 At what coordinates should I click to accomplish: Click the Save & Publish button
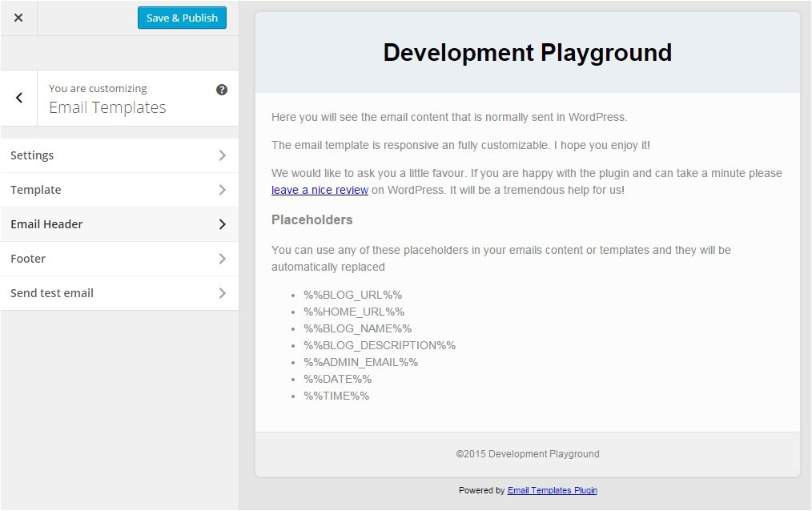pyautogui.click(x=182, y=18)
